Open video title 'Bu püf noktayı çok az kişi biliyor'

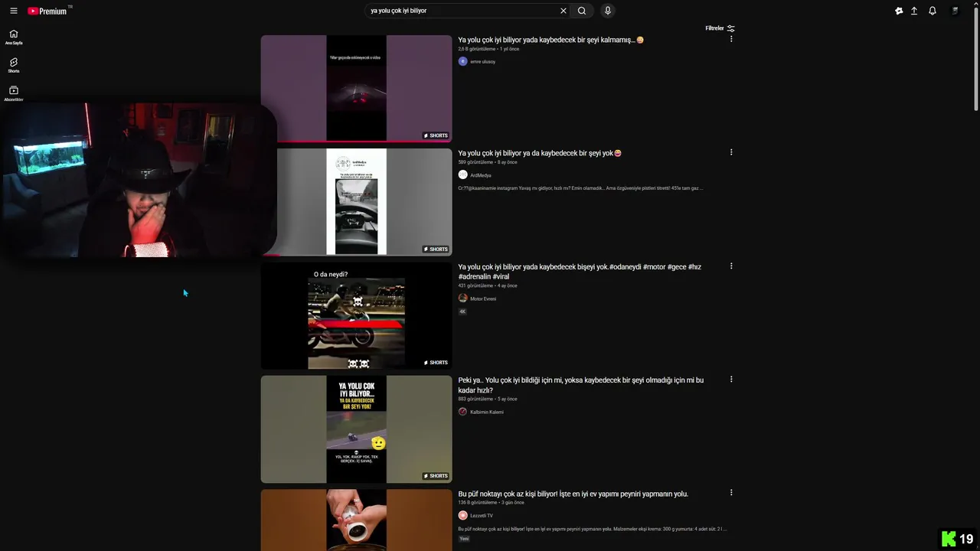click(x=573, y=494)
